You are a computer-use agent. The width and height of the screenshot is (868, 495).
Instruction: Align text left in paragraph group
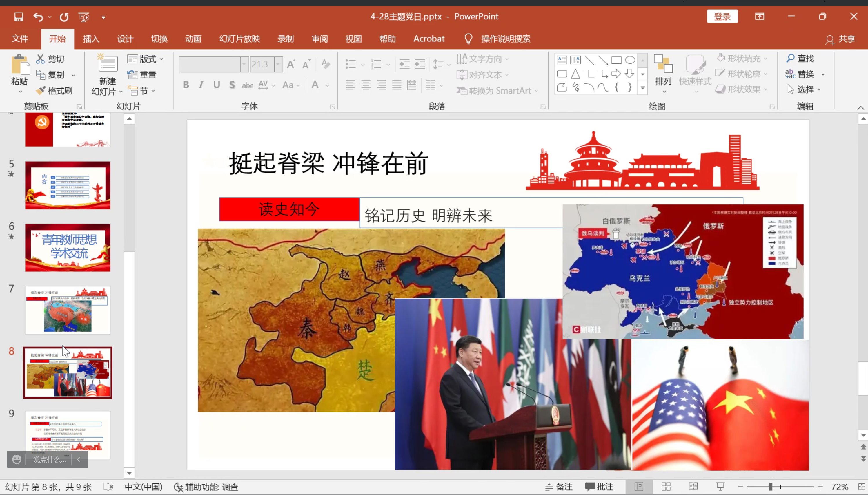pos(351,85)
